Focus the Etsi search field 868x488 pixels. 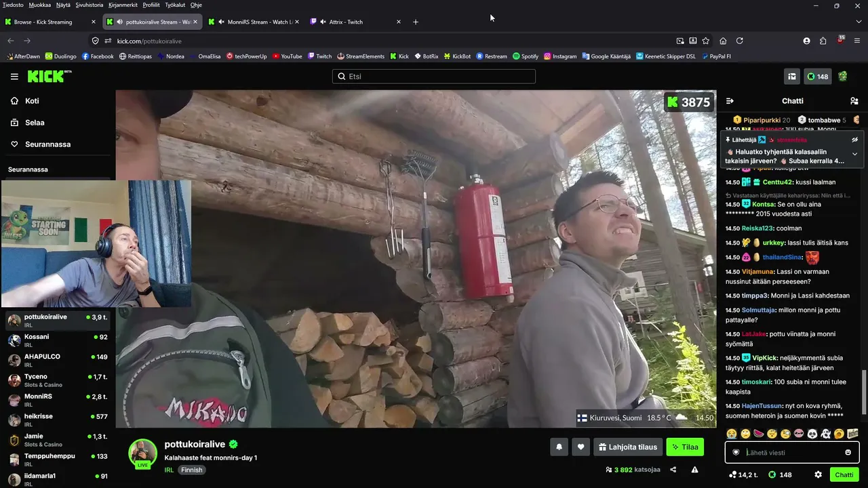[x=434, y=77]
